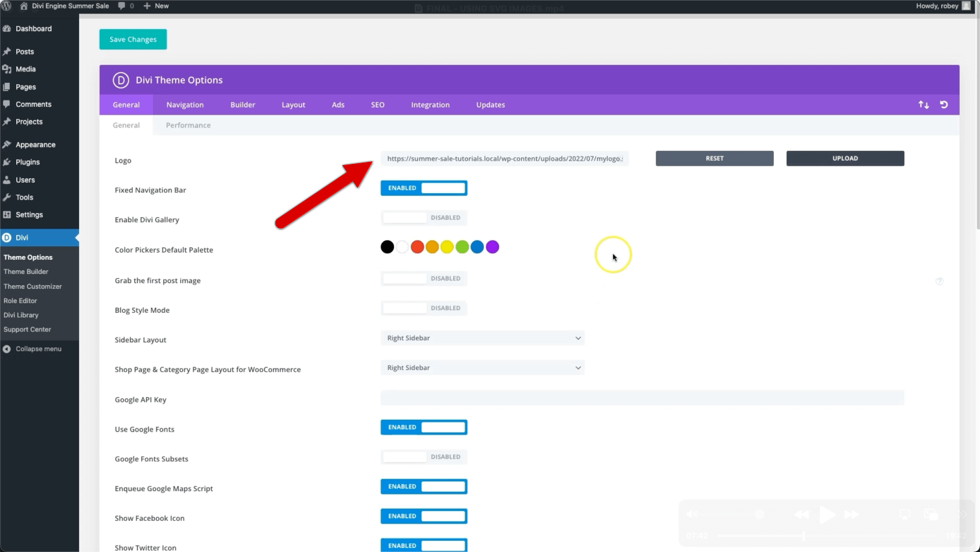Image resolution: width=980 pixels, height=552 pixels.
Task: Open the Sidebar Layout dropdown
Action: click(482, 338)
